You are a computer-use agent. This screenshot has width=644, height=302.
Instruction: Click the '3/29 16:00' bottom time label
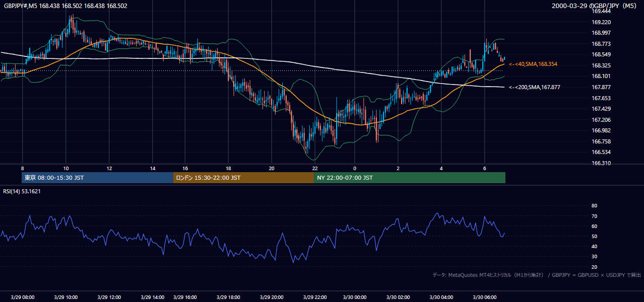(184, 297)
